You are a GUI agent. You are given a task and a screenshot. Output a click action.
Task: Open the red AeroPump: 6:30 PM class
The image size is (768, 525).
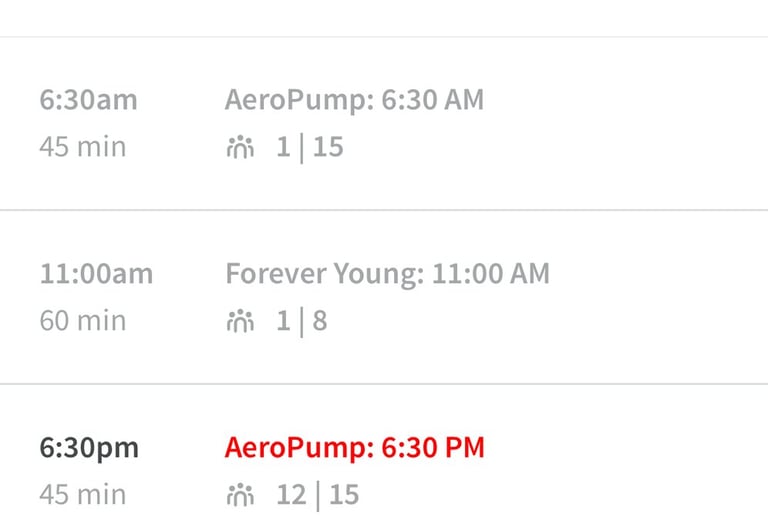pos(354,447)
